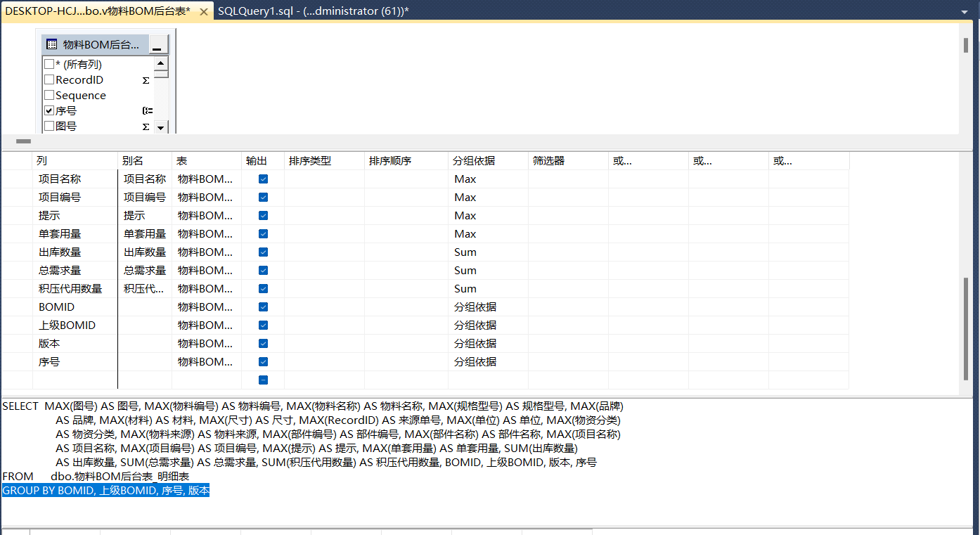Enable the Sequence column checkbox
Screen dimensions: 980x535
point(49,96)
